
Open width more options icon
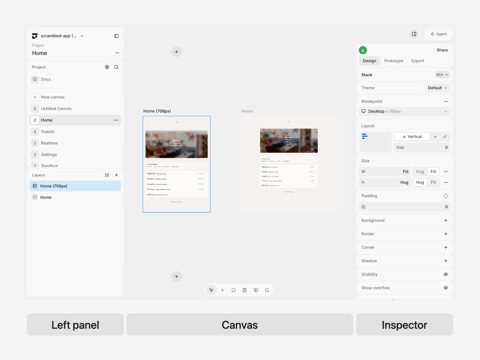446,172
